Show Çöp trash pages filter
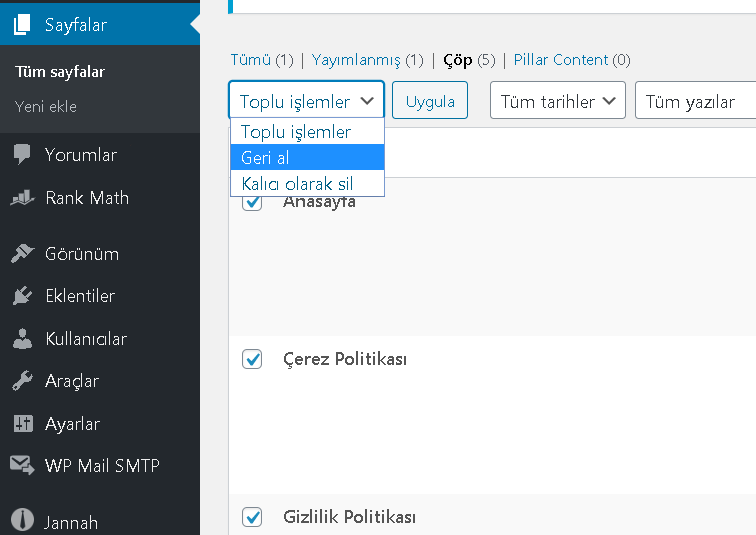 coord(458,60)
